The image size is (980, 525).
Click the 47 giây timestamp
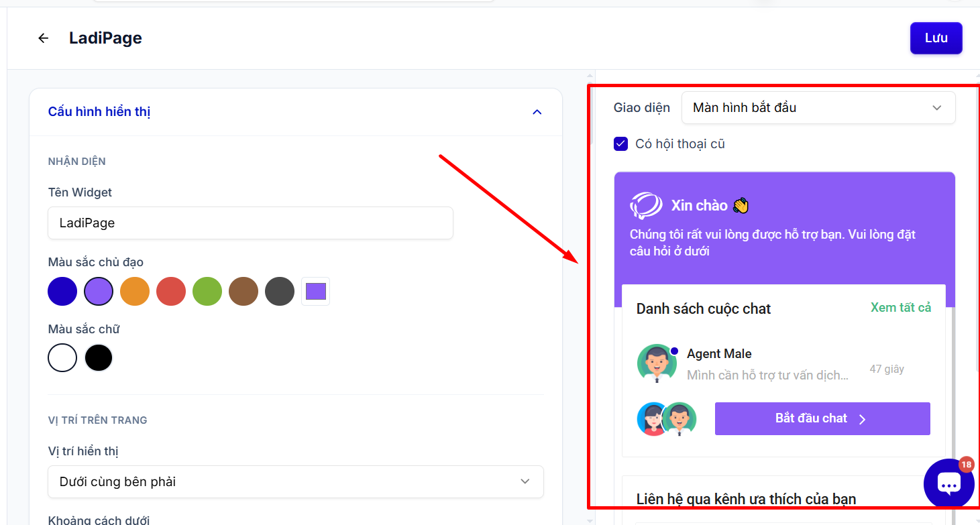point(887,369)
